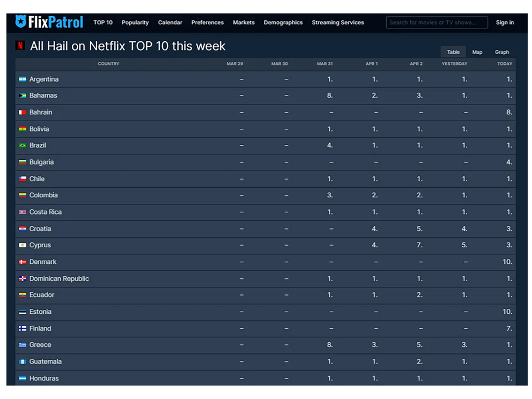
Task: Click the Sign in link
Action: pos(504,23)
